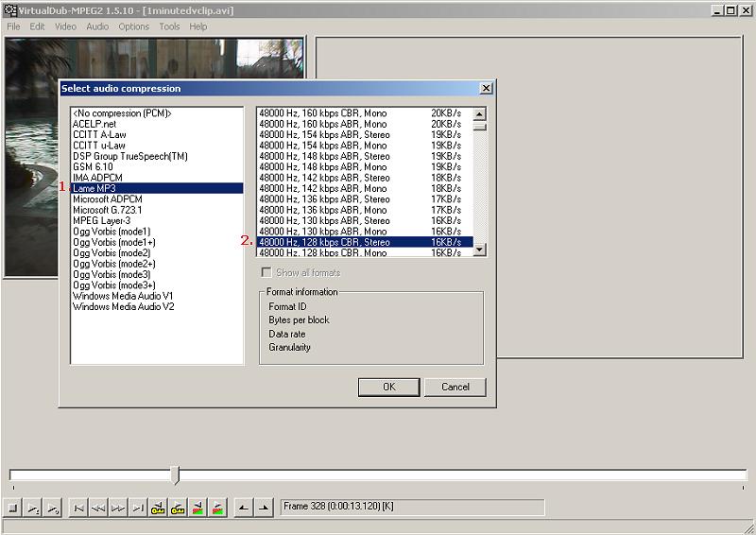This screenshot has width=756, height=535.
Task: Go to the next keyframe
Action: coord(178,508)
